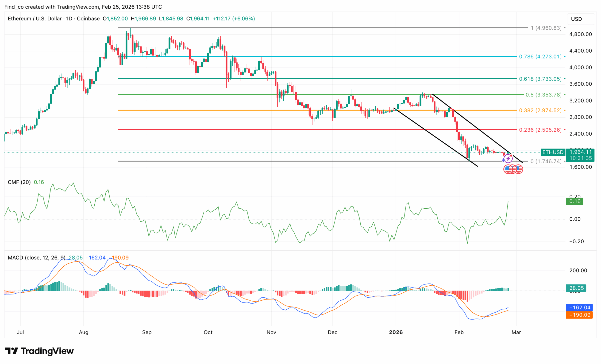Screen dimensions: 601x364
Task: Click the 4,800.00 price axis label
Action: [581, 34]
